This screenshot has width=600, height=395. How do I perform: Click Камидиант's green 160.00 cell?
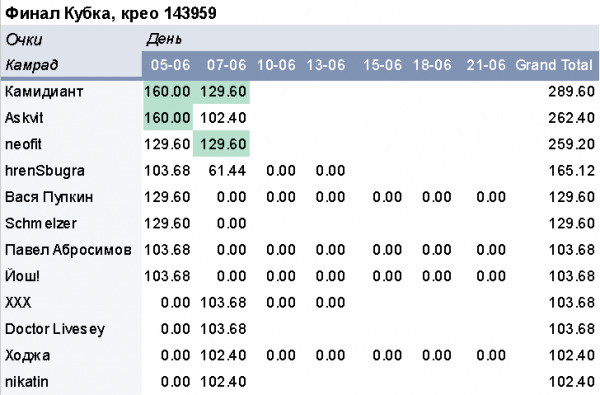pos(167,92)
